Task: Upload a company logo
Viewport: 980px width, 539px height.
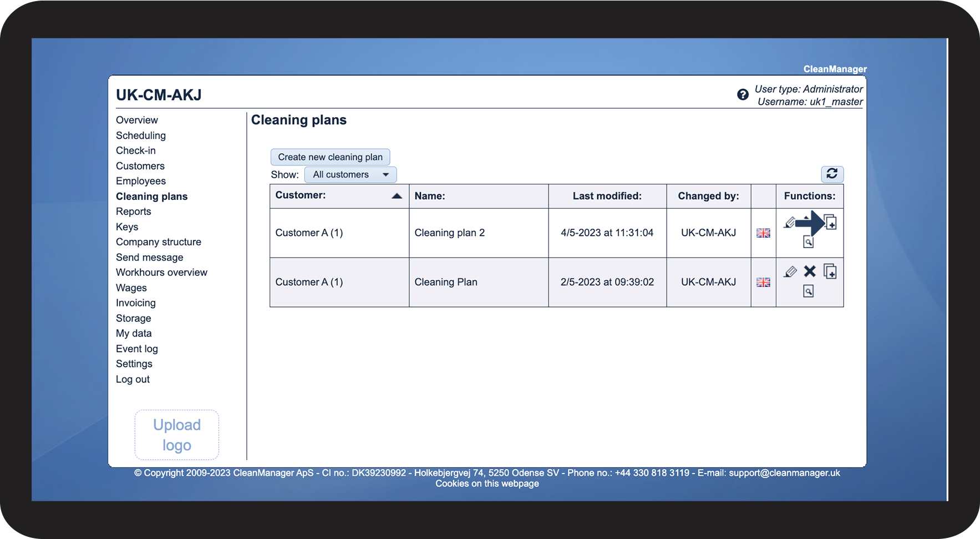Action: pos(177,435)
